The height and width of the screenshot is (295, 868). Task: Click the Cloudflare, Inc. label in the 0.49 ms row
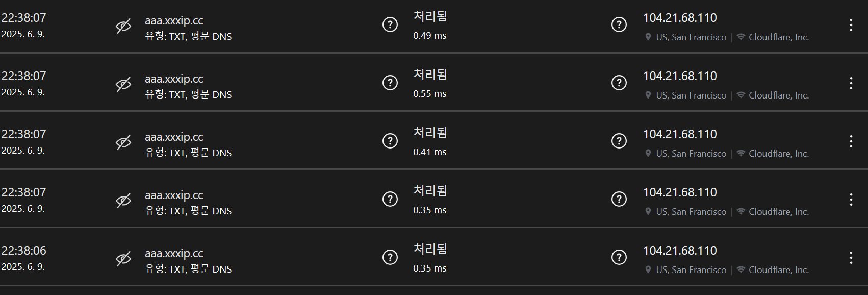pos(779,37)
